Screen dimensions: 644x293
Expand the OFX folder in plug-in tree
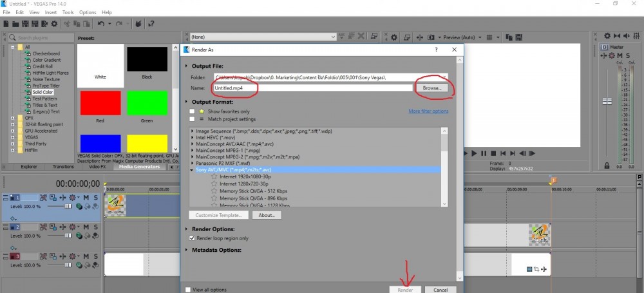[x=12, y=118]
